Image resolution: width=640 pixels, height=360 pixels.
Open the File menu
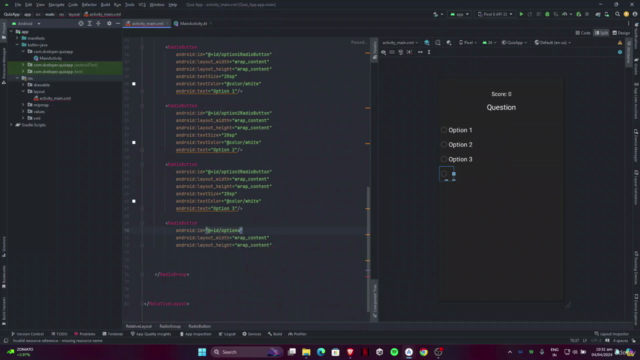[18, 4]
